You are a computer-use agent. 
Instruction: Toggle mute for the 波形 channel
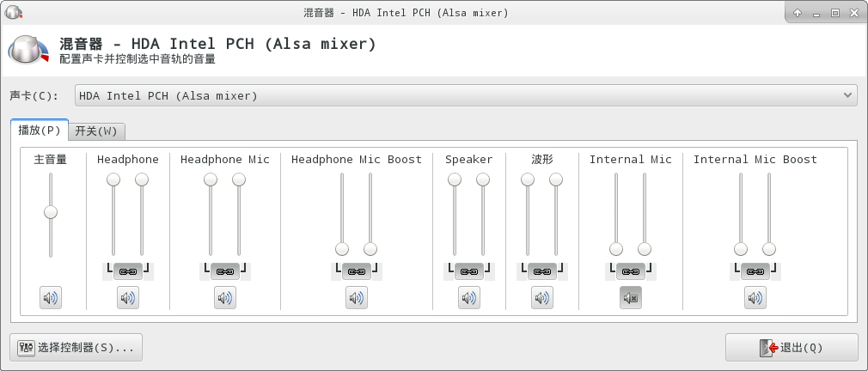(x=542, y=298)
